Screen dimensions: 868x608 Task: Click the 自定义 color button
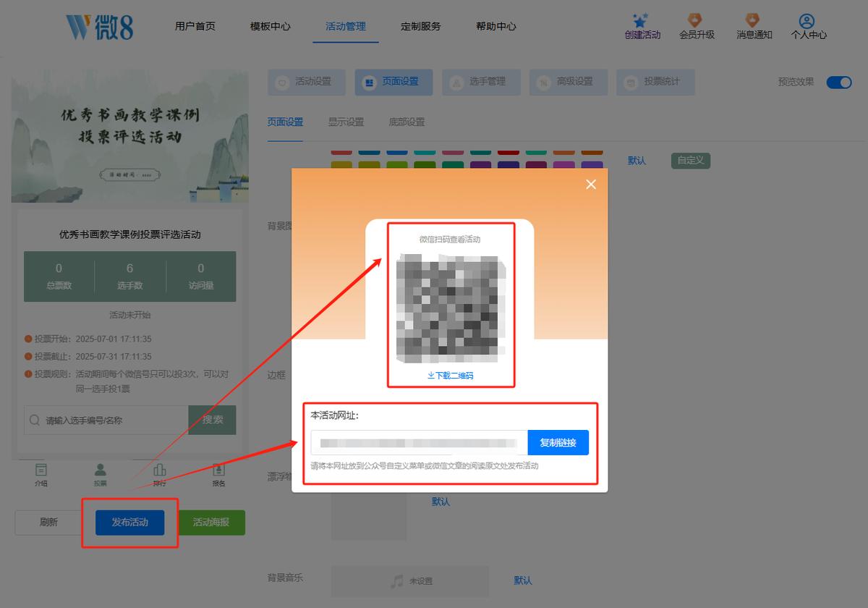pyautogui.click(x=691, y=161)
